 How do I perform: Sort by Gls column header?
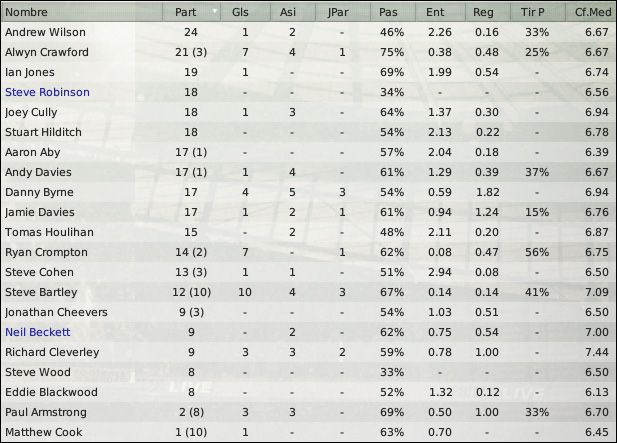pos(245,12)
